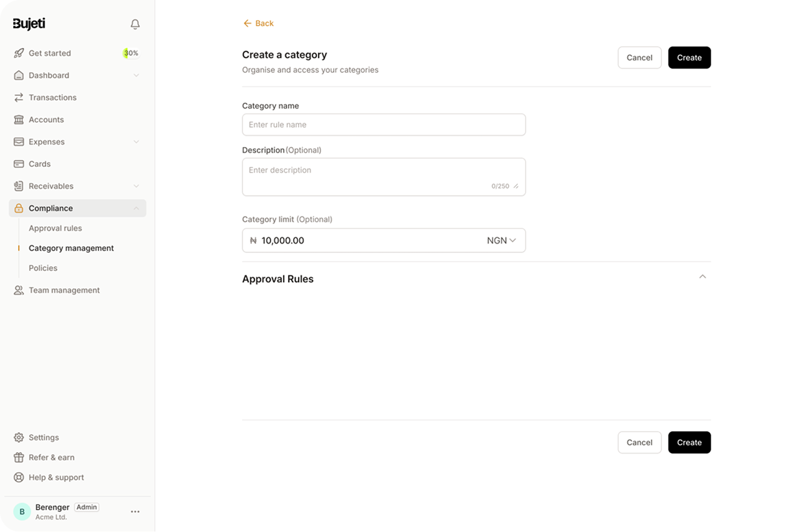The image size is (798, 532).
Task: Click the 30% progress badge
Action: (130, 53)
